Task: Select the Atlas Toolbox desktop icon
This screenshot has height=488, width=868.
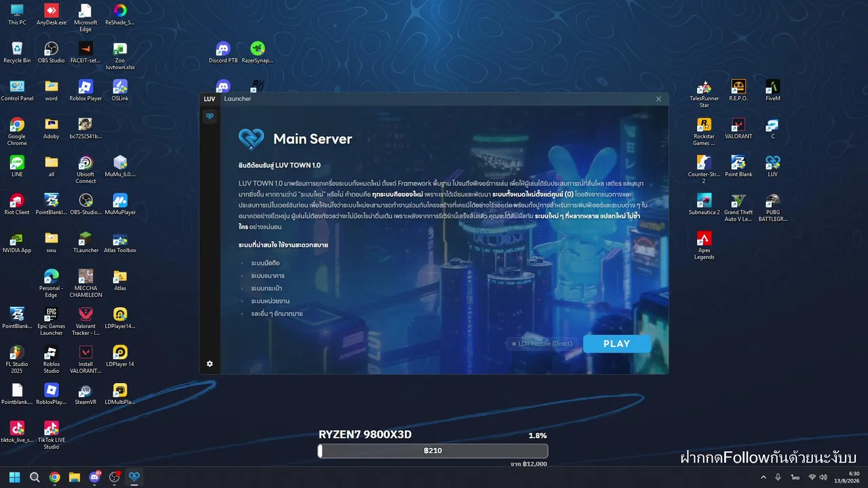Action: [x=120, y=242]
